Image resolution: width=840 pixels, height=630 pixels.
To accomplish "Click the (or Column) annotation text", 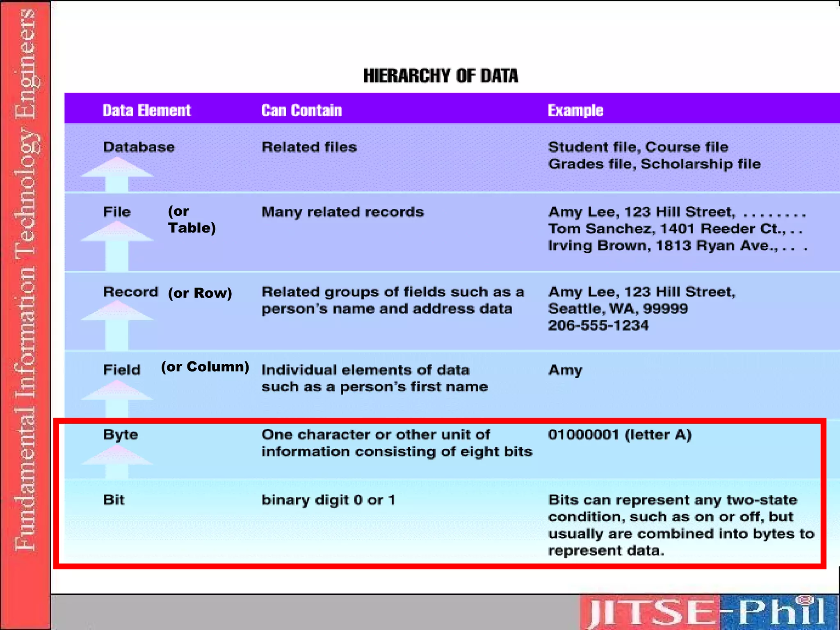I will (205, 366).
